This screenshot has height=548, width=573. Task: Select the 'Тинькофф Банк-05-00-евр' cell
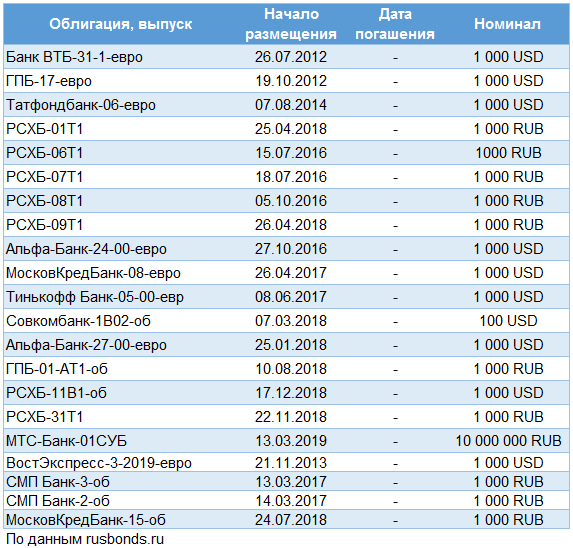[x=95, y=297]
